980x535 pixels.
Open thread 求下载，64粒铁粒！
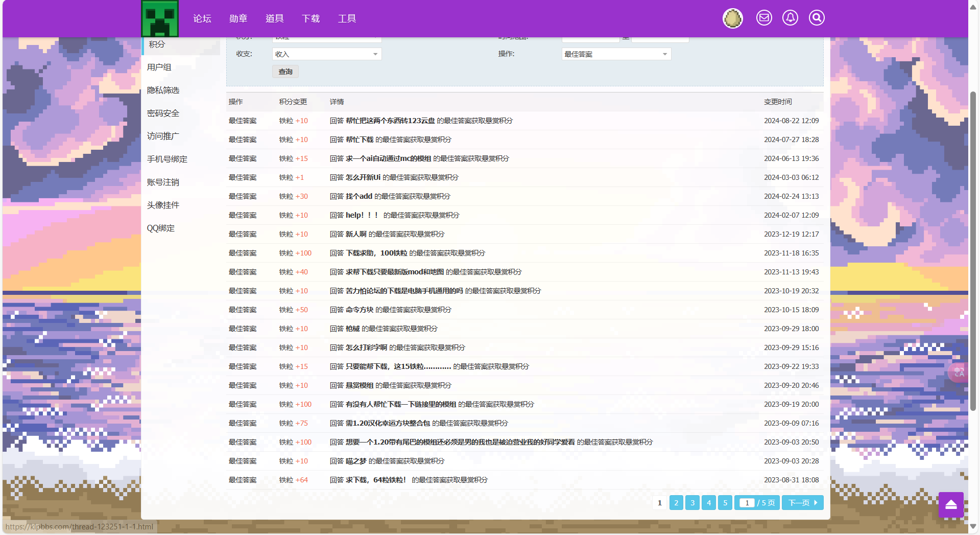(376, 480)
